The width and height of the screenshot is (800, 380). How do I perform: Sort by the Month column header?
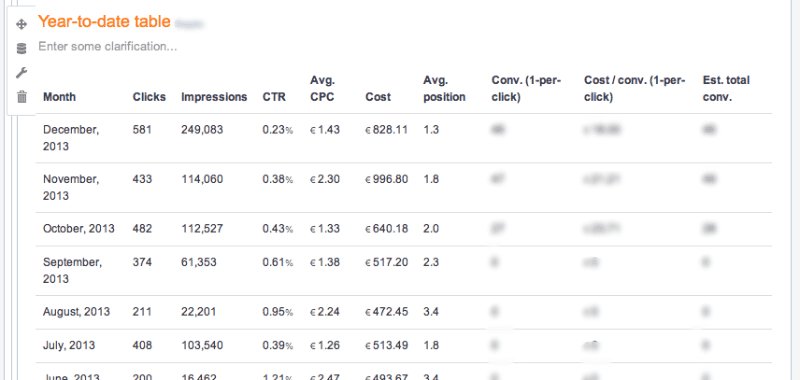(60, 97)
